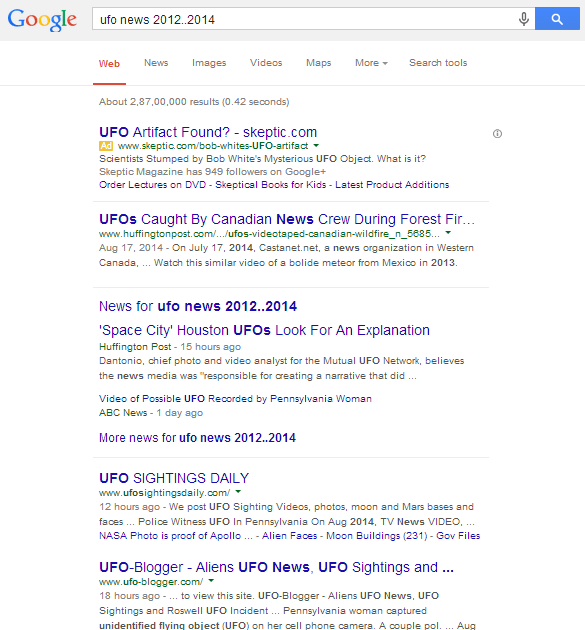Open the Videos tab
Image resolution: width=585 pixels, height=630 pixels.
click(x=266, y=63)
